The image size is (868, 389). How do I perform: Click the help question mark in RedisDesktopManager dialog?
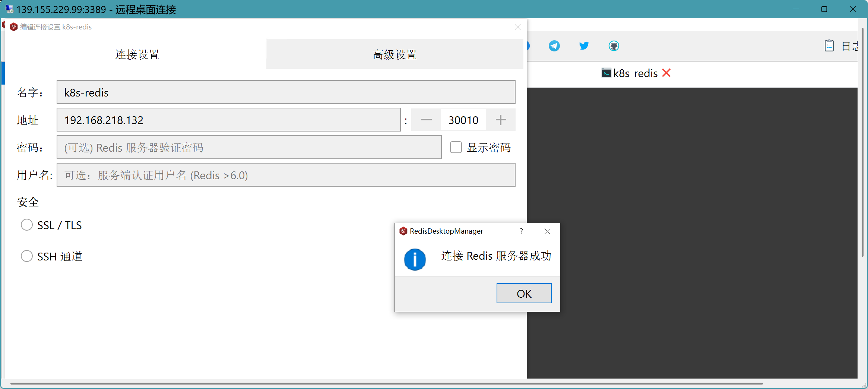[521, 231]
